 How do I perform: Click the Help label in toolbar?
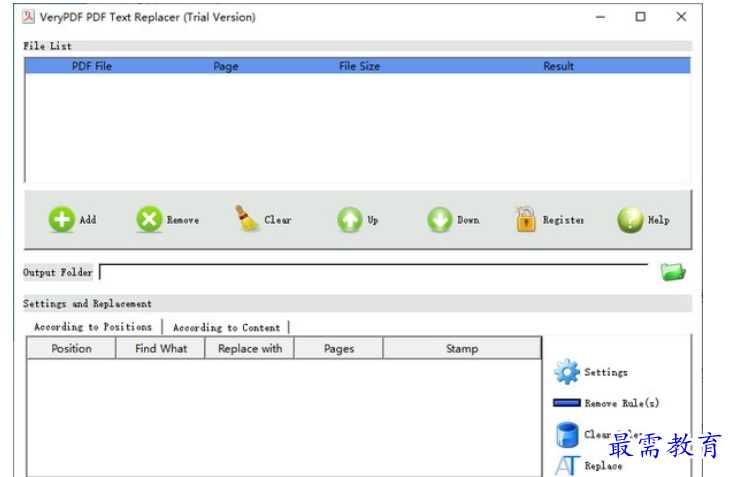[x=659, y=220]
